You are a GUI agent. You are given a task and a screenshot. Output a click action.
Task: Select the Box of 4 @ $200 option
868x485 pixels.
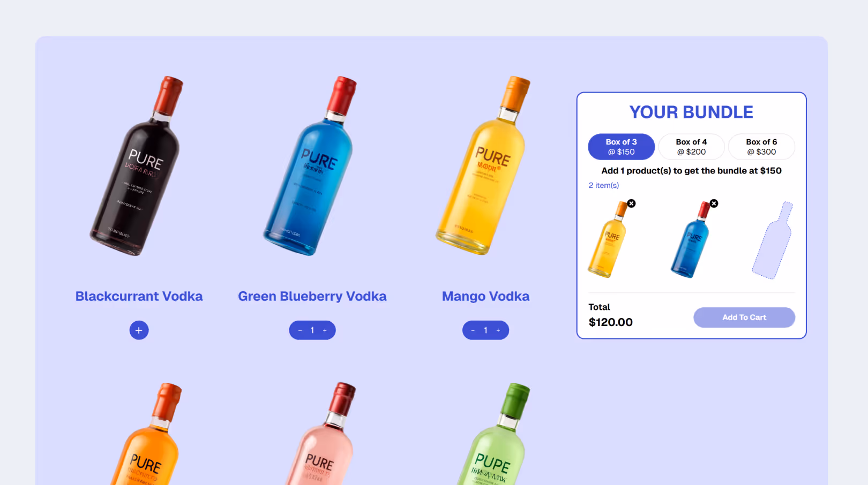[x=691, y=147]
